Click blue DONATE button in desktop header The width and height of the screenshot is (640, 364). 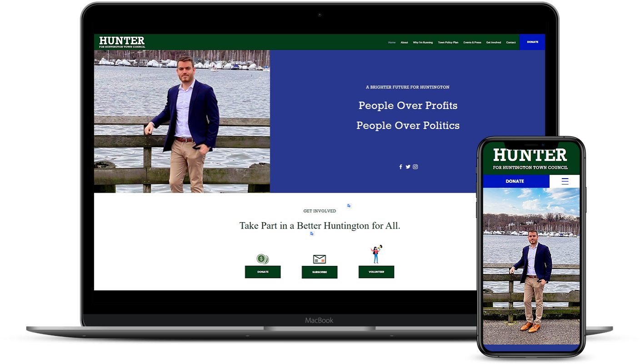[532, 42]
